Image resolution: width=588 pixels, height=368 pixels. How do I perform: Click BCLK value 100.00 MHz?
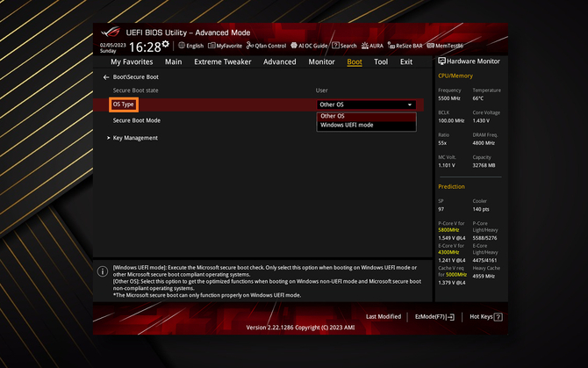451,121
